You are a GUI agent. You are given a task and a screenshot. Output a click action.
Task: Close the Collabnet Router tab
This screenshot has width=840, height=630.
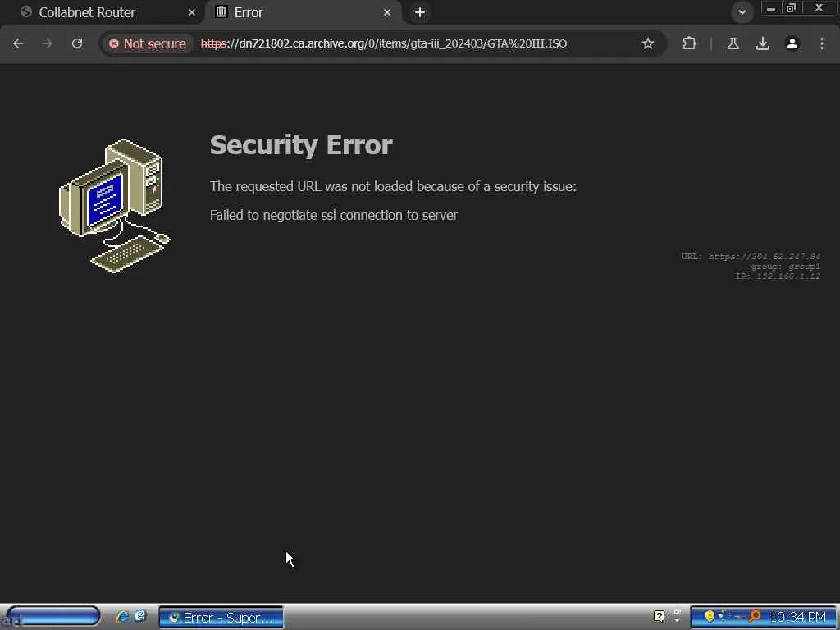[192, 12]
